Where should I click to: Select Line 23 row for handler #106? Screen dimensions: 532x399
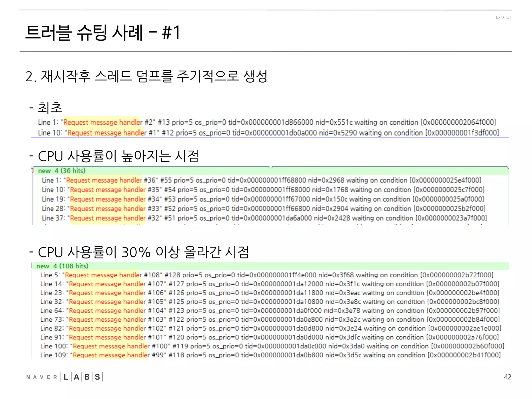[x=270, y=293]
